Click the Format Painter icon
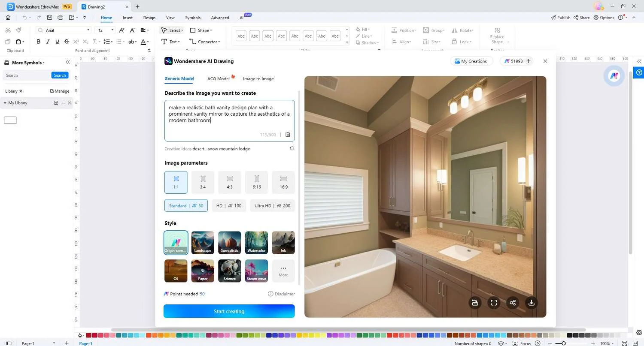 click(18, 30)
